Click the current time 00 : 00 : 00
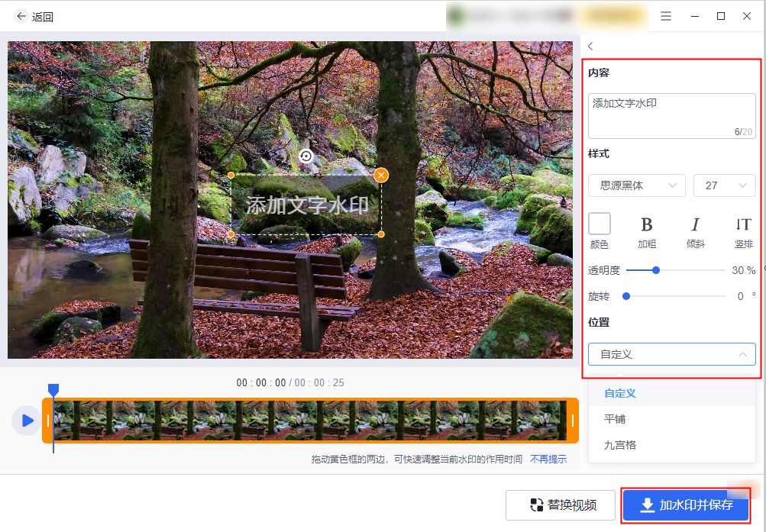This screenshot has width=766, height=532. [261, 382]
